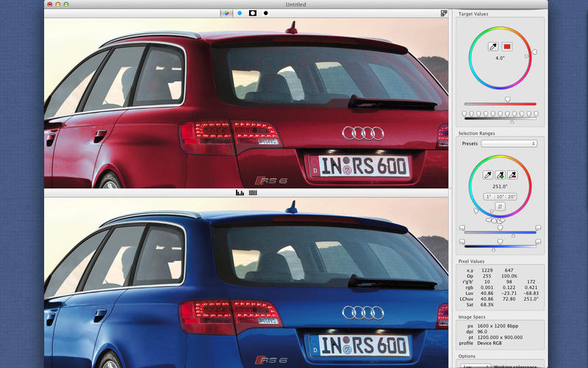
Task: Pick the Selection Ranges eyedropper tool
Action: point(486,175)
